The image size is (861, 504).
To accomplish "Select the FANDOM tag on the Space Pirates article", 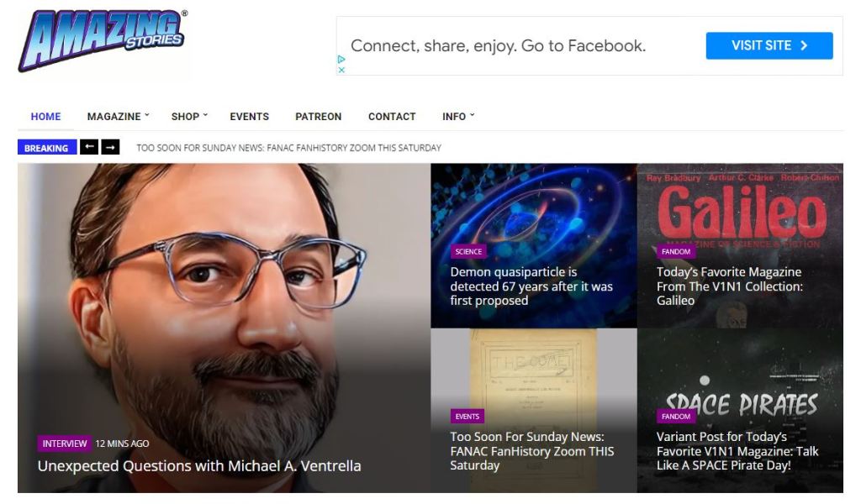I will pyautogui.click(x=676, y=417).
